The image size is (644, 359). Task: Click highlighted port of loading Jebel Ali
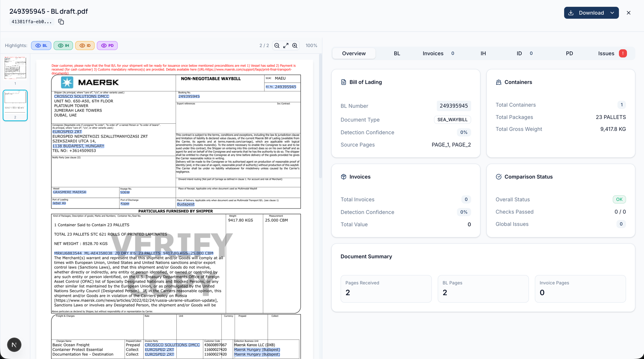[59, 203]
